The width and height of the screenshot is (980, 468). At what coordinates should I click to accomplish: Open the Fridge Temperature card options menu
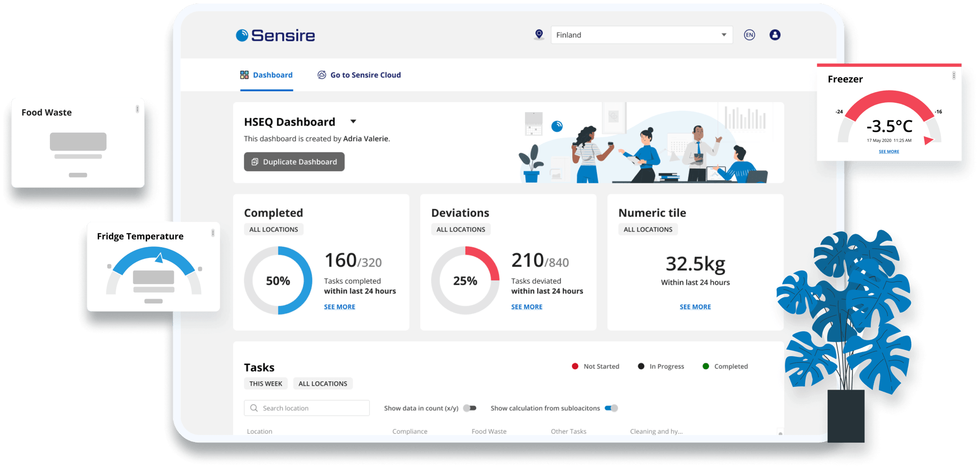click(213, 233)
